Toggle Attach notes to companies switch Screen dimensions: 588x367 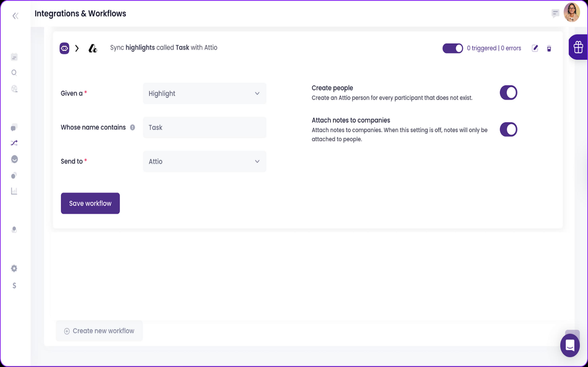coord(508,129)
